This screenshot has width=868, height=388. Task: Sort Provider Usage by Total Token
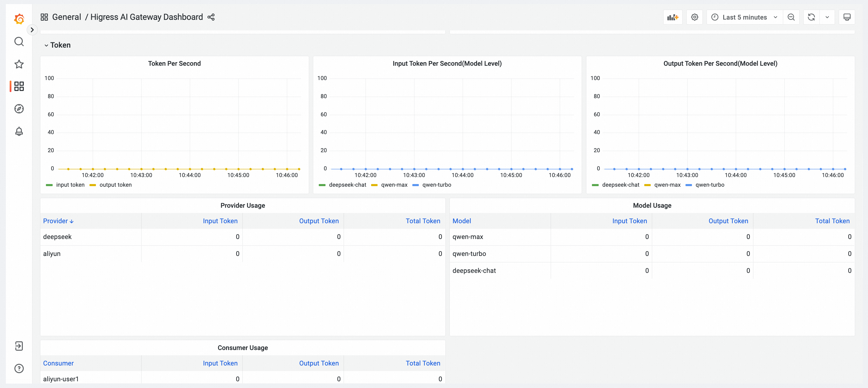pyautogui.click(x=423, y=221)
